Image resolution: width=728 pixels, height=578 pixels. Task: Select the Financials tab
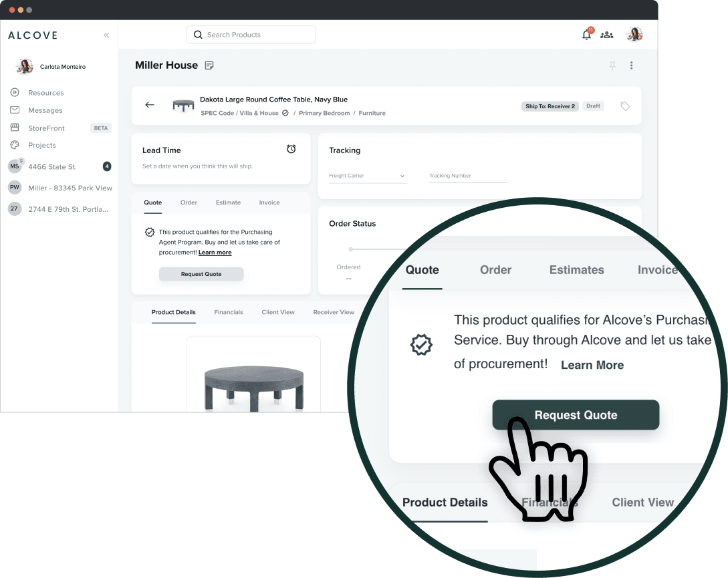229,312
